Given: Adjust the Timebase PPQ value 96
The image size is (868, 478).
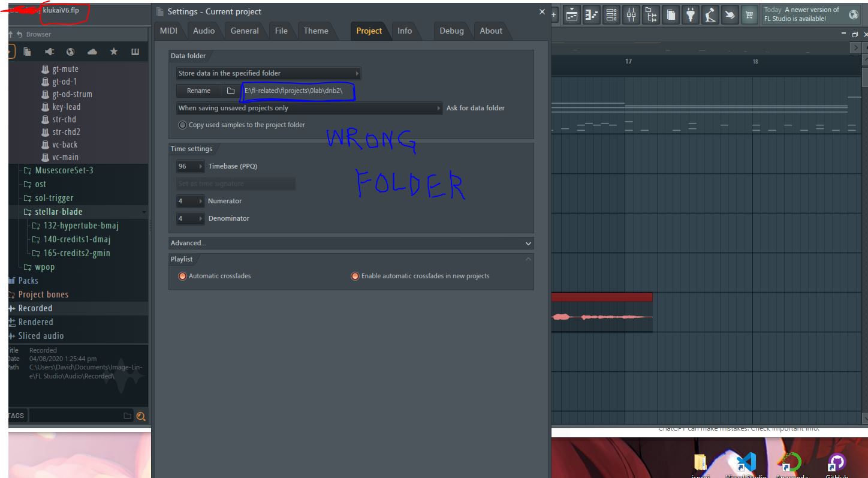Looking at the screenshot, I should pos(191,166).
